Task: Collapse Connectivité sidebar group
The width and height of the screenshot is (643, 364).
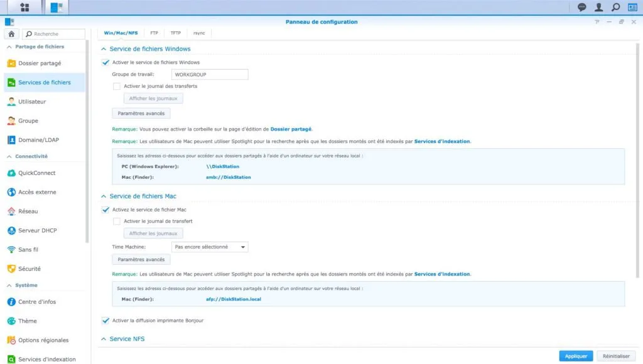Action: coord(9,157)
